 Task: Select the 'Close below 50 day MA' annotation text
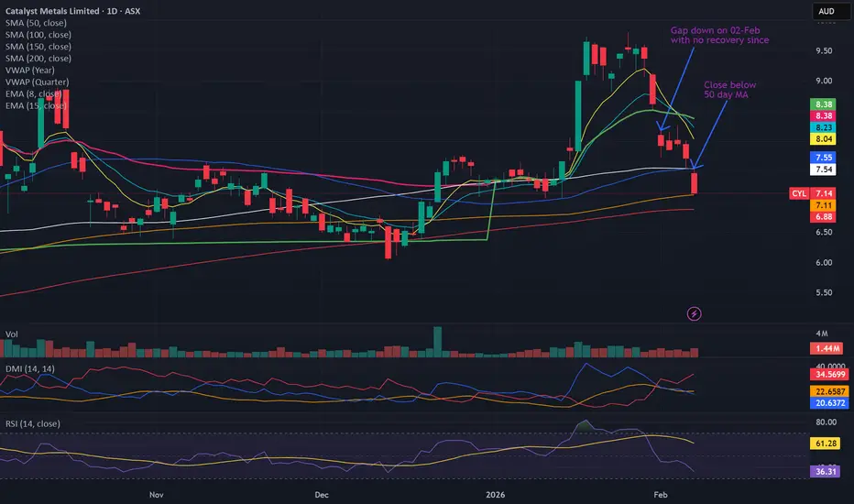click(729, 90)
